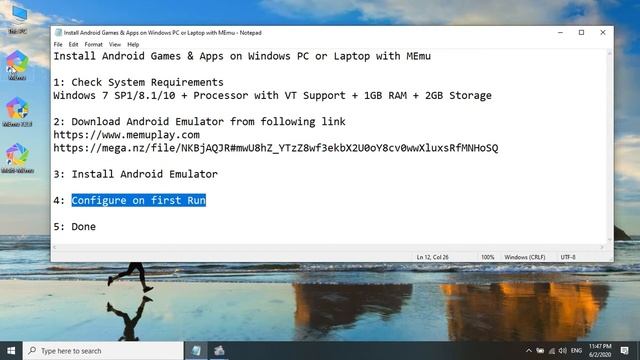Click the search magnifier icon in taskbar

click(32, 351)
